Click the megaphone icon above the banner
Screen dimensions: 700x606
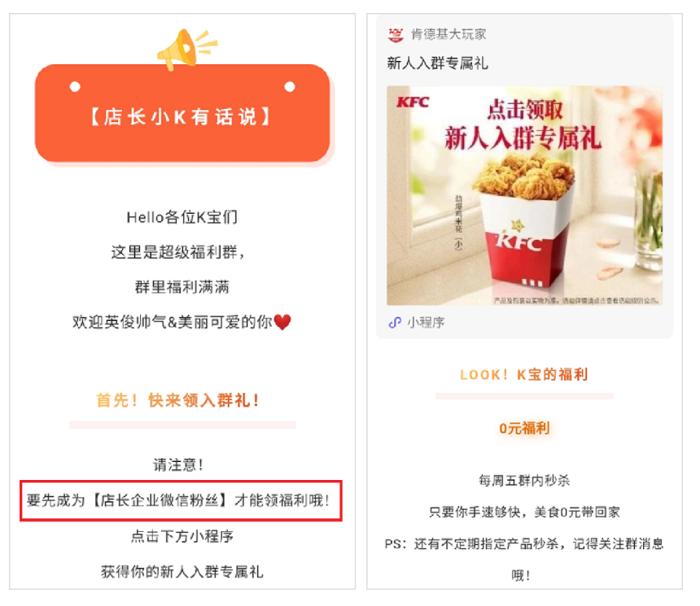186,49
